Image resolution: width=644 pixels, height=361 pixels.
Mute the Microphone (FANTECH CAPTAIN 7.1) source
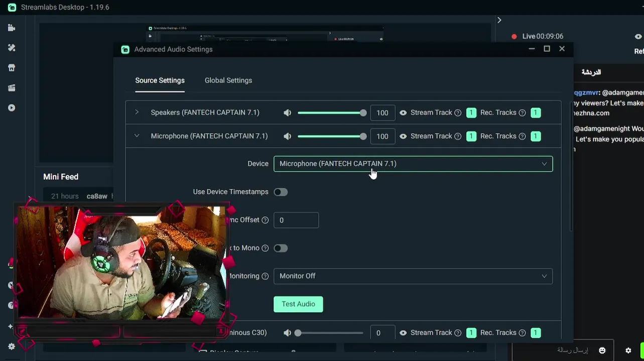[287, 136]
